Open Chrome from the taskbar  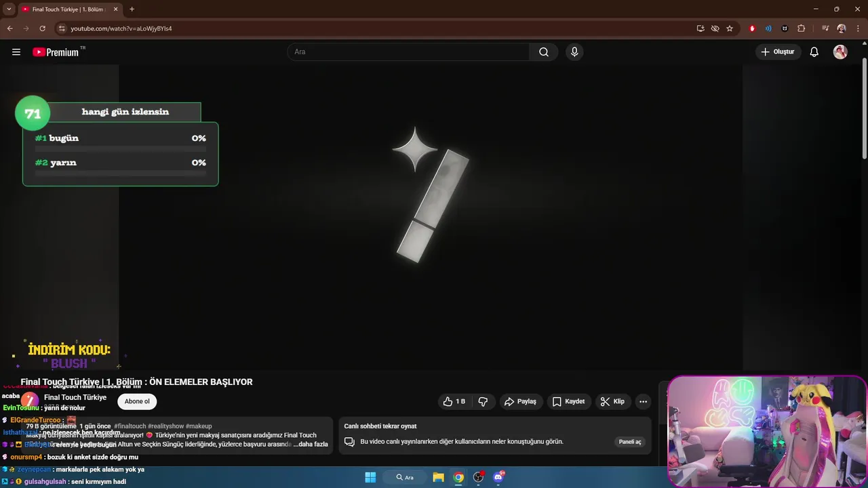(458, 477)
